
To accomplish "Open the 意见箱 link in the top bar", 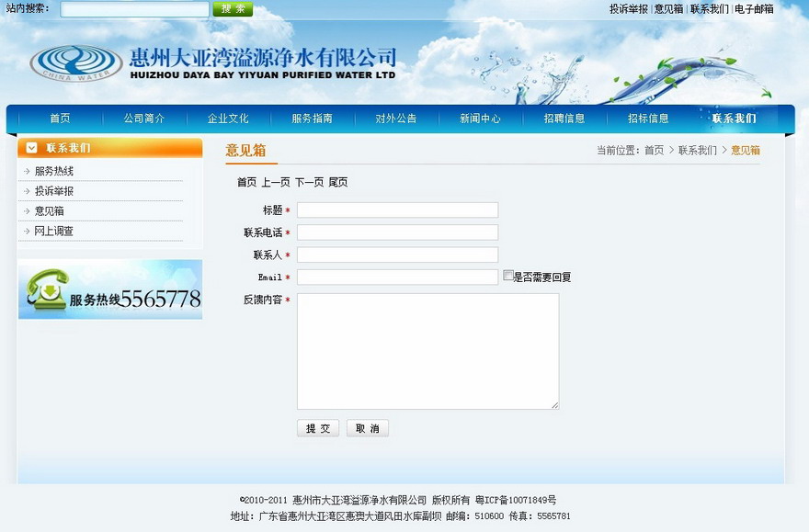I will coord(668,9).
